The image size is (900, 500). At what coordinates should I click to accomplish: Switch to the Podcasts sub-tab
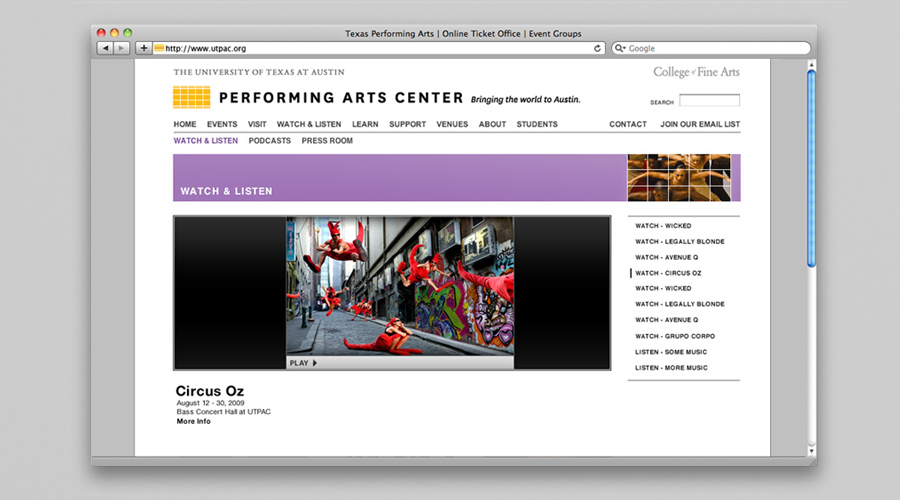pyautogui.click(x=270, y=141)
